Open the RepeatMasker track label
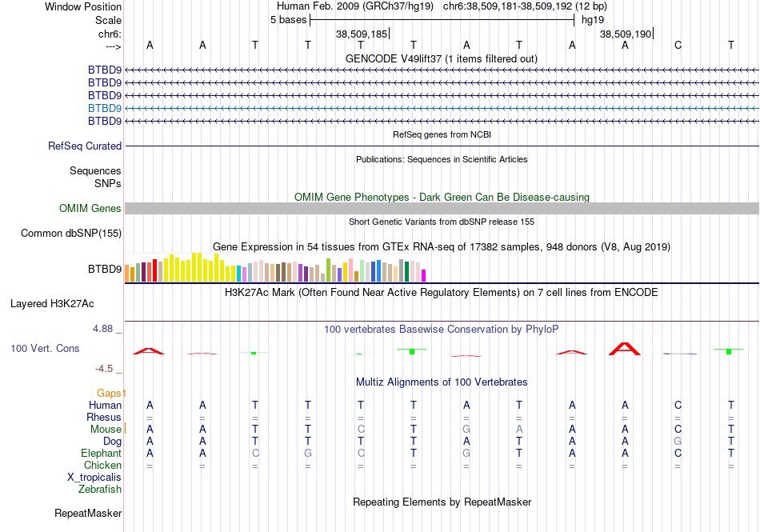760x532 pixels. click(88, 513)
